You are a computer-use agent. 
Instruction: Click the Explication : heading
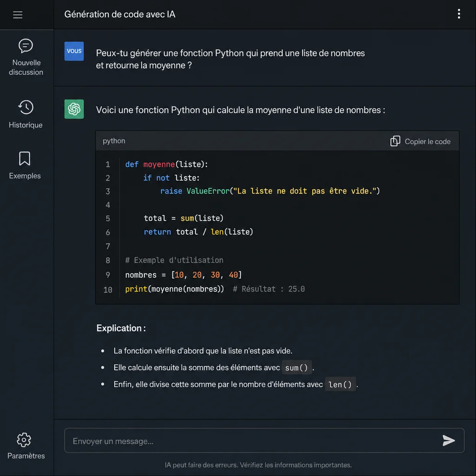click(121, 328)
